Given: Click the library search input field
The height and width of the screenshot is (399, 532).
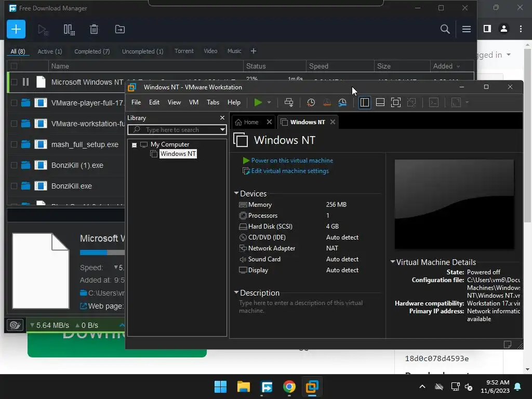Looking at the screenshot, I should tap(177, 129).
